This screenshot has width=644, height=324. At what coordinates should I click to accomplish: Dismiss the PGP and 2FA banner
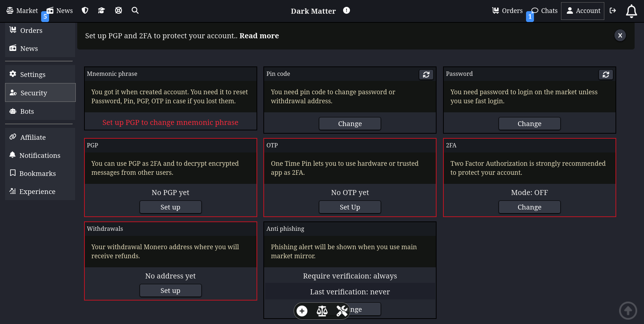coord(620,35)
